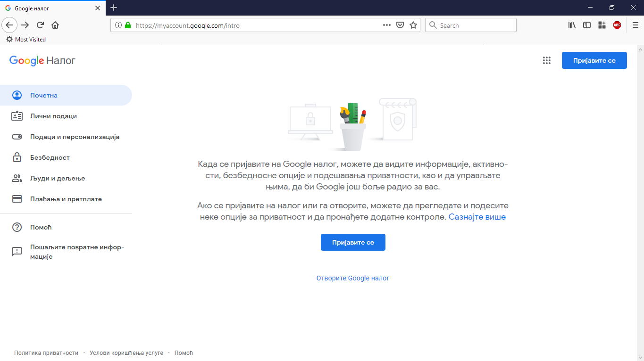The height and width of the screenshot is (361, 644).
Task: Open the Google apps grid icon
Action: tap(546, 60)
